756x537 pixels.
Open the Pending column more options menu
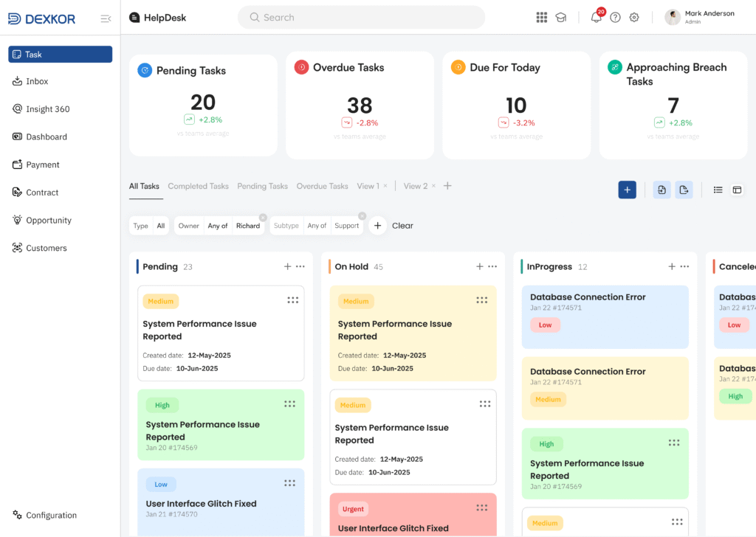click(300, 266)
